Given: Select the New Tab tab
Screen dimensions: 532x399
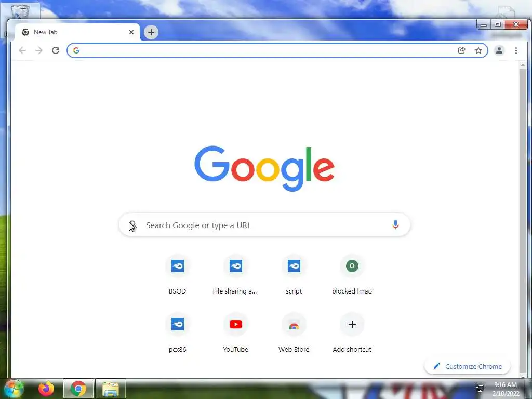Looking at the screenshot, I should pyautogui.click(x=77, y=32).
